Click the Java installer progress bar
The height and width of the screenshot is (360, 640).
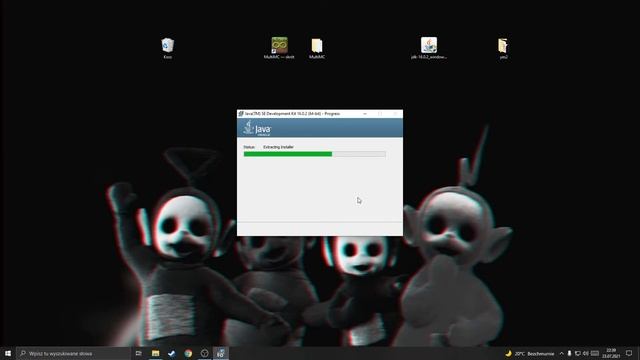click(x=315, y=154)
